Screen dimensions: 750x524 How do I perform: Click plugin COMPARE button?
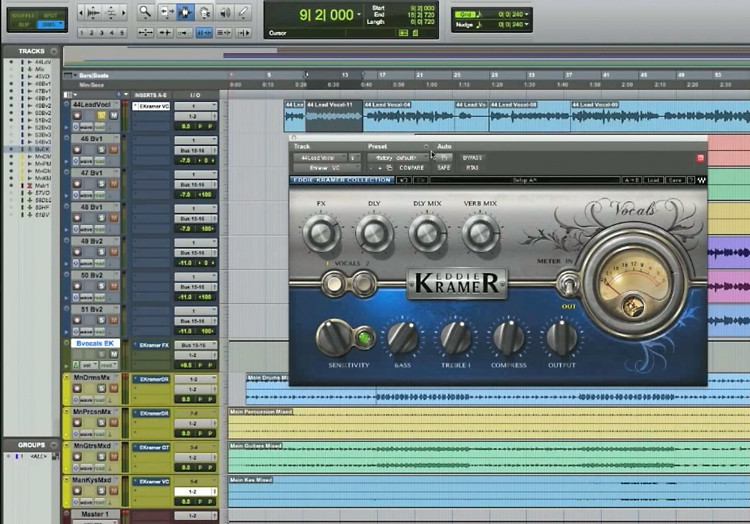pyautogui.click(x=411, y=168)
